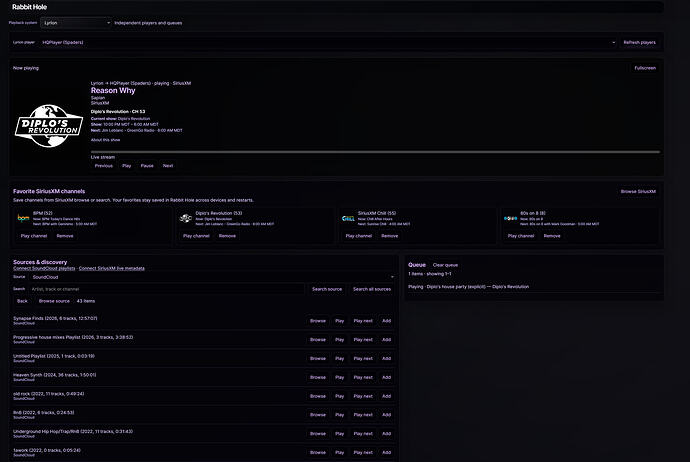
Task: Click the 43 items count label
Action: click(86, 301)
